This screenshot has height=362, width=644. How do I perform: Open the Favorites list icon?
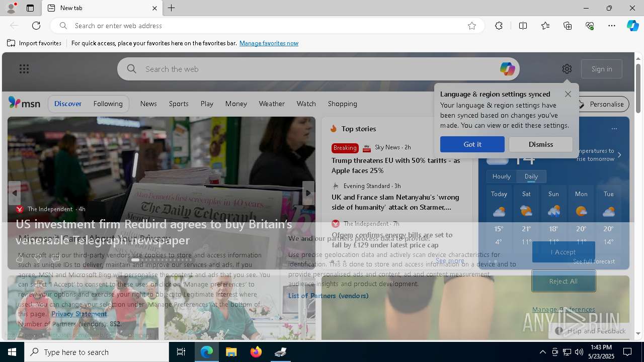(x=545, y=26)
